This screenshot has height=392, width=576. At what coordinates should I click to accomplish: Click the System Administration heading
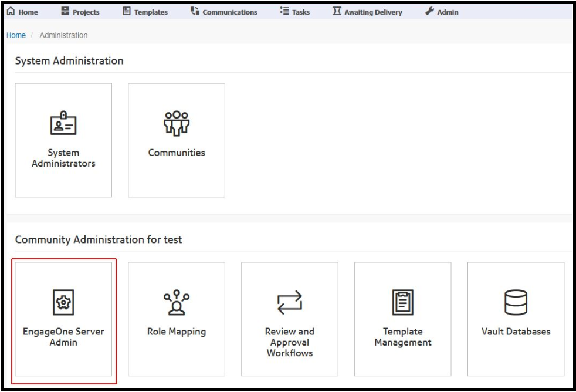point(69,60)
